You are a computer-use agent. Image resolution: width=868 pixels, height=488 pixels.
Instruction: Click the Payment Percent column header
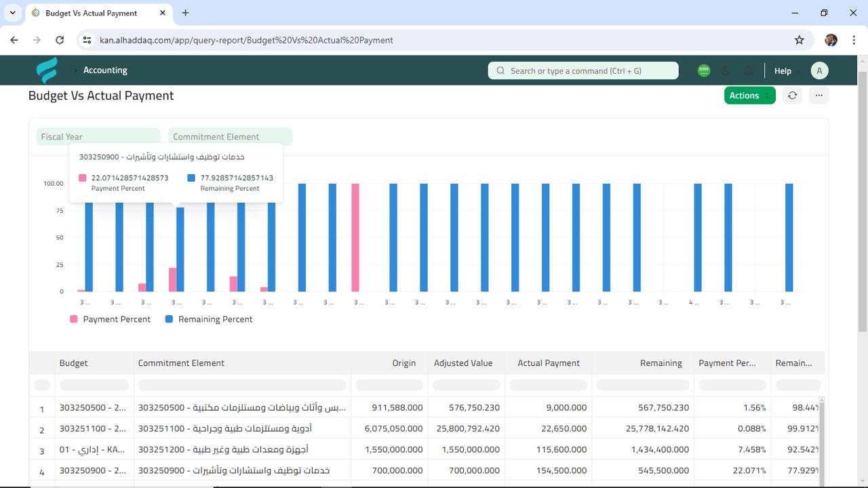732,363
